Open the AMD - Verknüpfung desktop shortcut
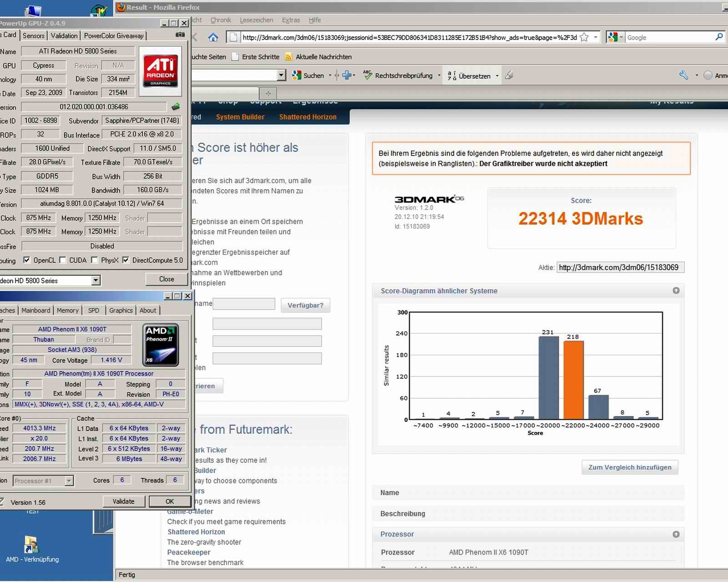The height and width of the screenshot is (582, 728). pos(32,549)
